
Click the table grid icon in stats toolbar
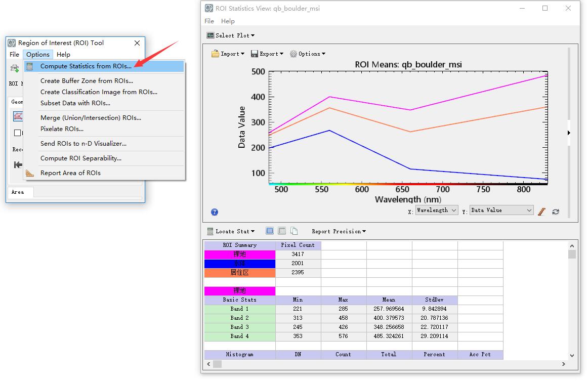[x=282, y=231]
